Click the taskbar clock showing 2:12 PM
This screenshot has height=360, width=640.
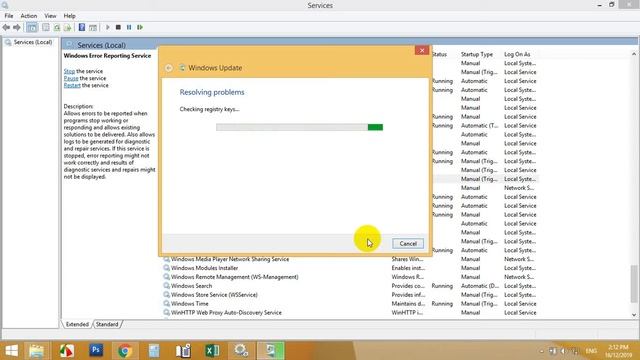618,351
